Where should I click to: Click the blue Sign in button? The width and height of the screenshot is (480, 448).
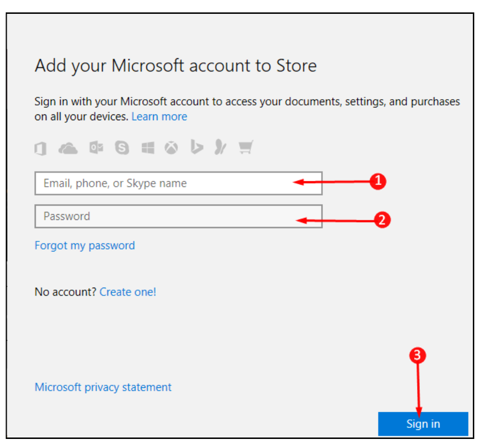[423, 424]
